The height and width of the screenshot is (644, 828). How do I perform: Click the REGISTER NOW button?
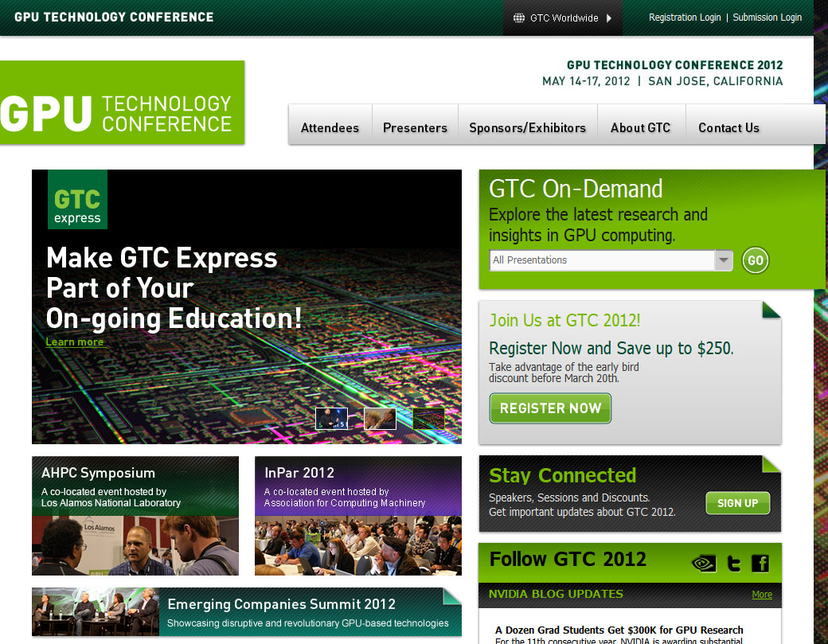550,408
